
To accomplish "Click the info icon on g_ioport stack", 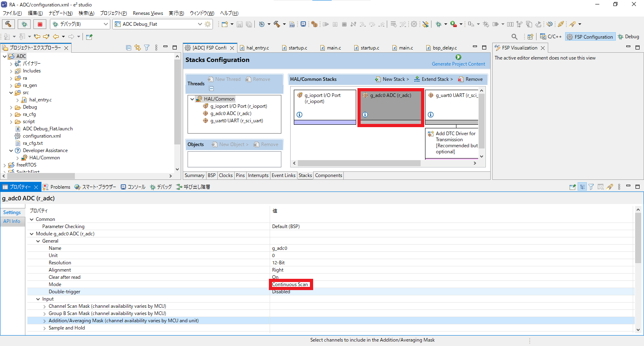I will click(x=299, y=115).
